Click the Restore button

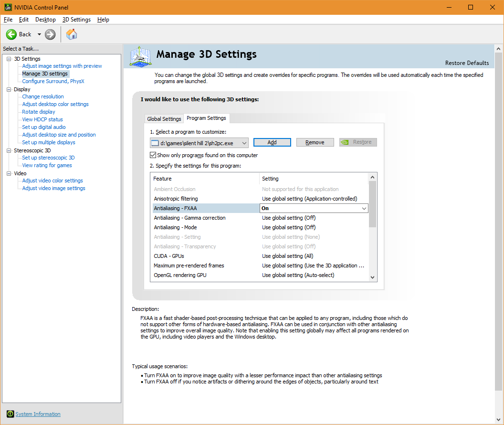[358, 142]
